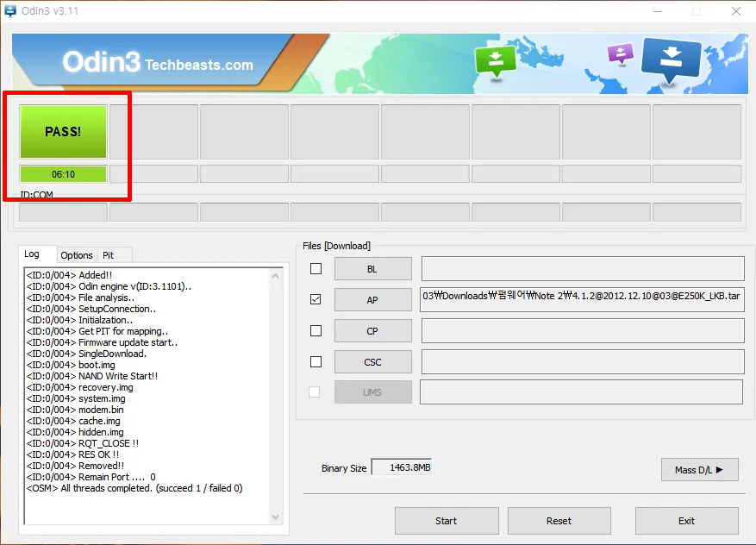The image size is (756, 545).
Task: Click the "Files [Download]" group label
Action: pos(336,246)
